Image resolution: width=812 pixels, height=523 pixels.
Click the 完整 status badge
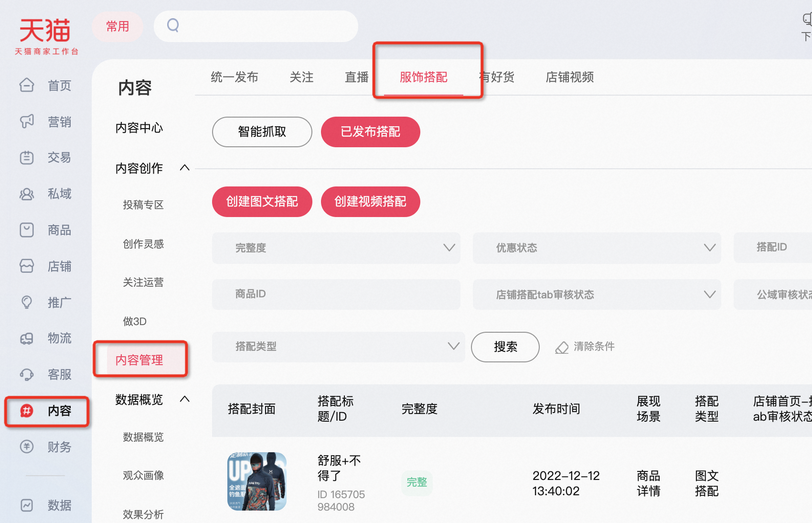click(417, 482)
